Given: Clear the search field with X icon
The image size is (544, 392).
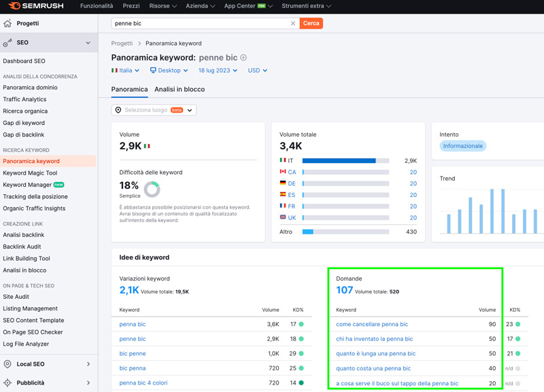Looking at the screenshot, I should (x=293, y=23).
